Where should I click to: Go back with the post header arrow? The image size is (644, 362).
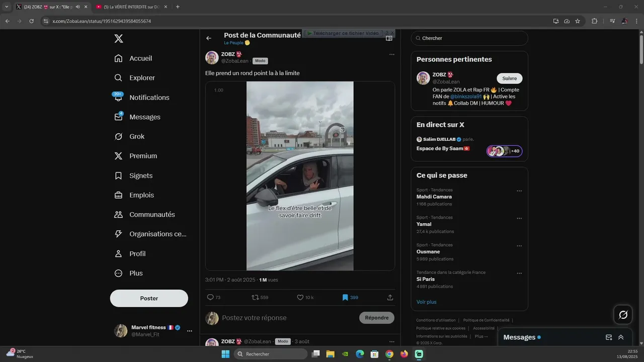tap(209, 38)
